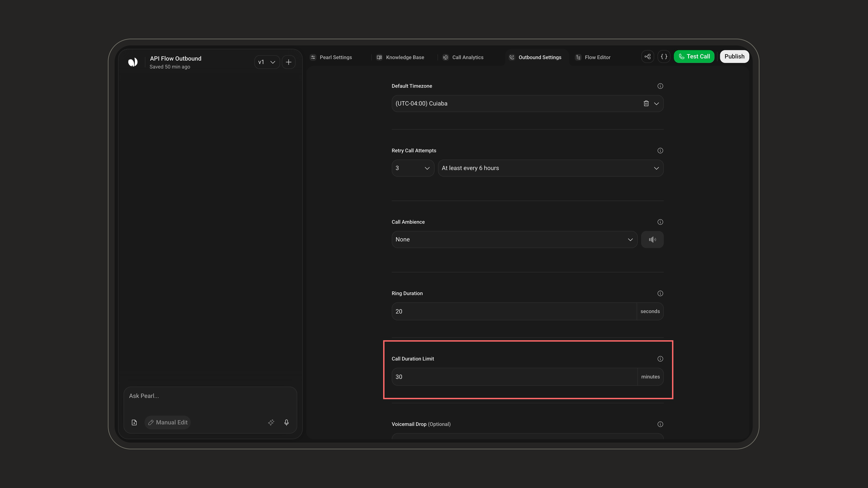Expand the Default Timezone dropdown

tap(656, 103)
